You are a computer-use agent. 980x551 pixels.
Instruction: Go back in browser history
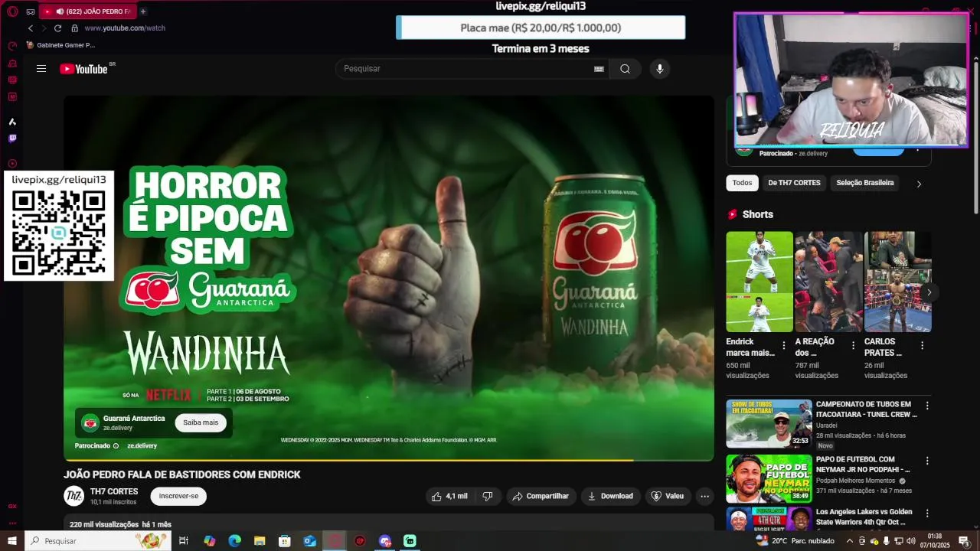pyautogui.click(x=31, y=28)
